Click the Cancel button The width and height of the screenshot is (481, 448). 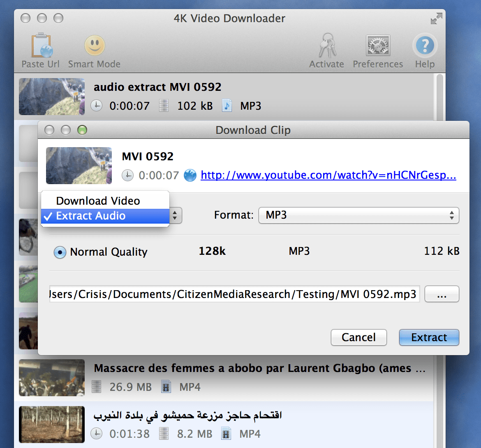click(358, 337)
